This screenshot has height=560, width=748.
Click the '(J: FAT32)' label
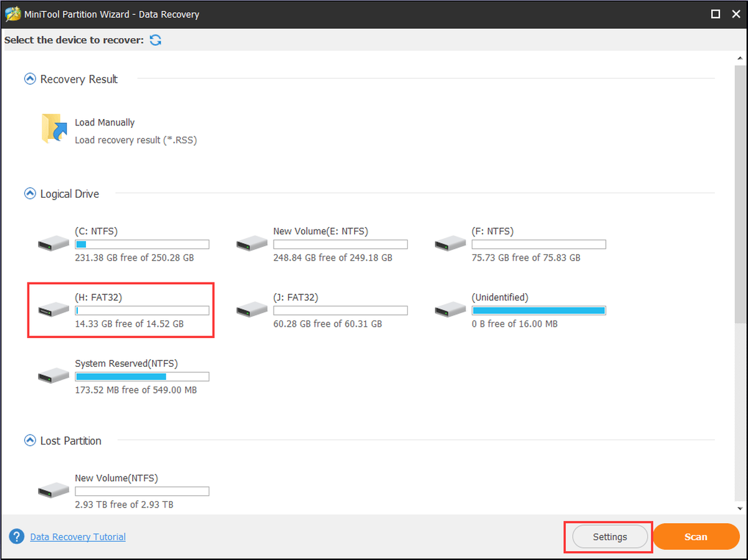pos(295,297)
